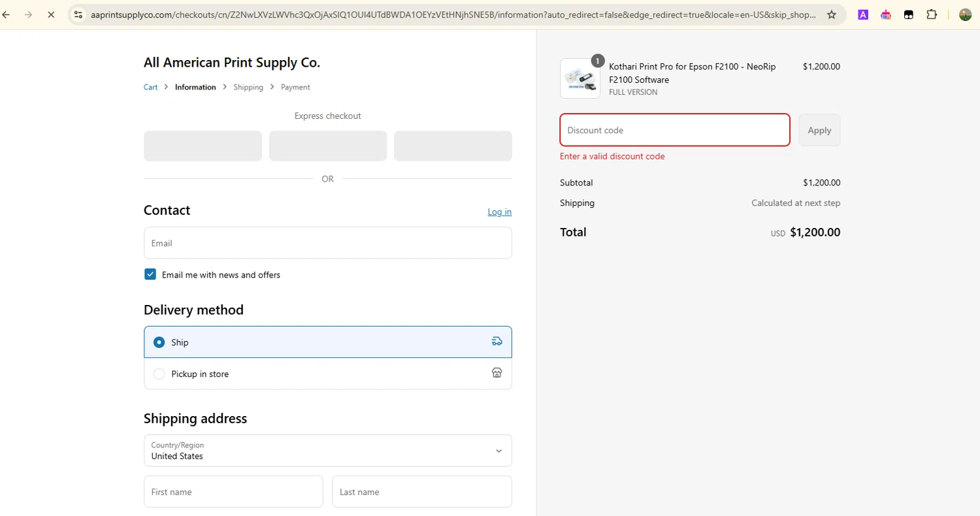Click the product quantity badge showing 1
The width and height of the screenshot is (980, 516).
coord(598,61)
